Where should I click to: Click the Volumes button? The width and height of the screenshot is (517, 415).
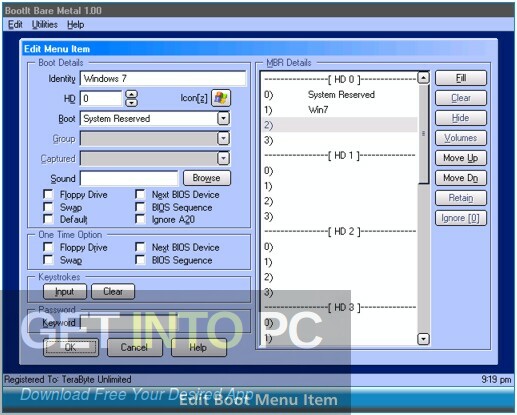pyautogui.click(x=461, y=138)
